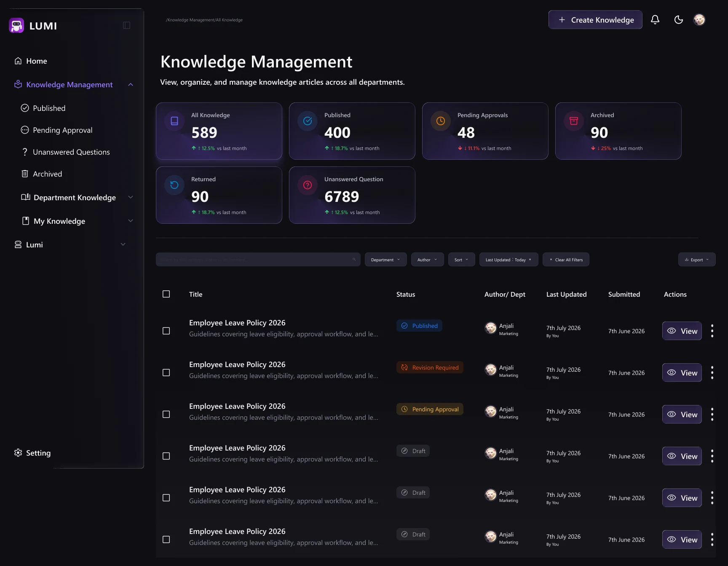Open notifications with the bell icon

click(655, 20)
